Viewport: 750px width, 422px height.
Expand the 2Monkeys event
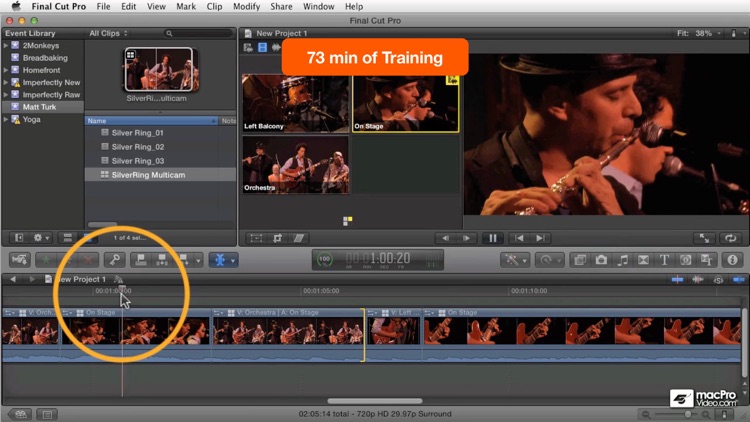point(6,45)
